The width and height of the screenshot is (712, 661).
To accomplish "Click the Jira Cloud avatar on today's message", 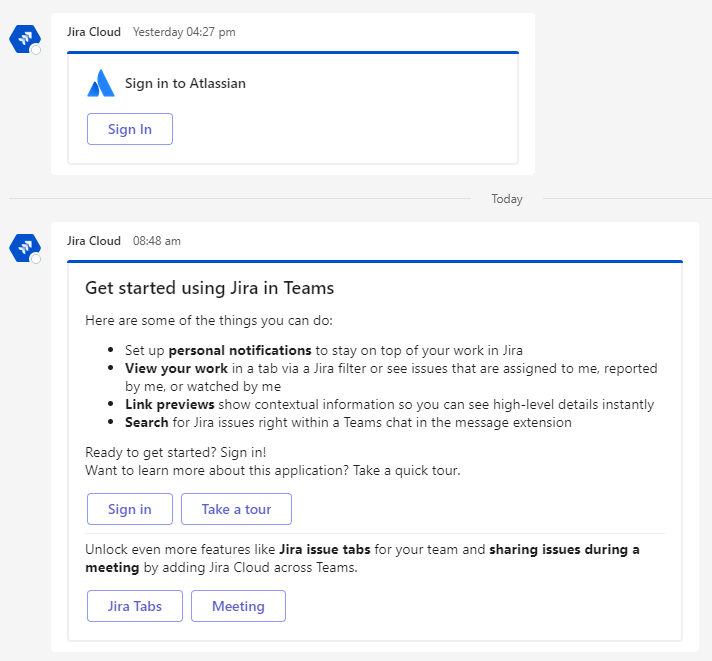I will [25, 248].
